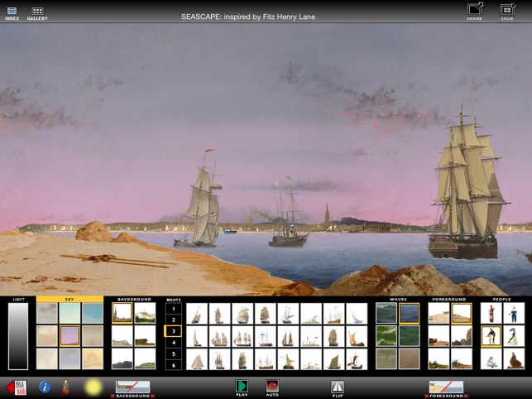
Task: Tap the Save icon
Action: 507,12
